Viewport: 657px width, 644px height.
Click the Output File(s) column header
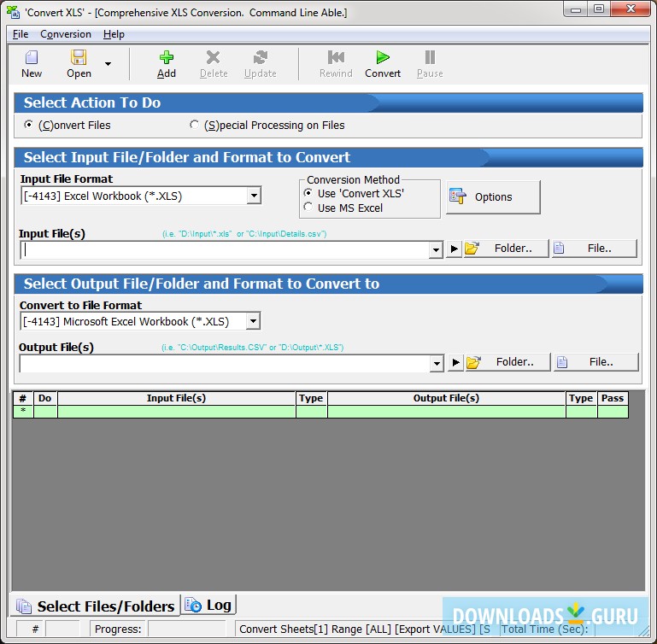[446, 398]
